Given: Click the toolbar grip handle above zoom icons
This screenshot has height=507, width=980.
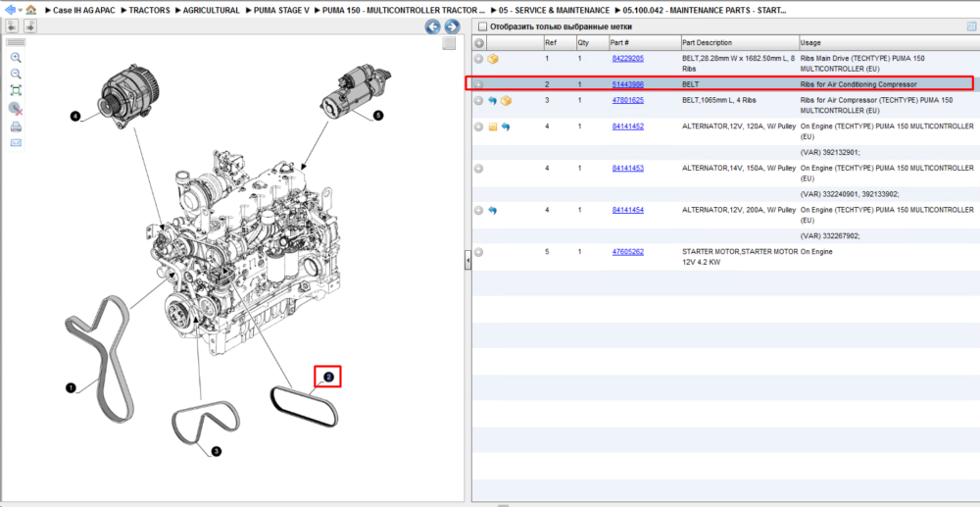Looking at the screenshot, I should coord(17,42).
